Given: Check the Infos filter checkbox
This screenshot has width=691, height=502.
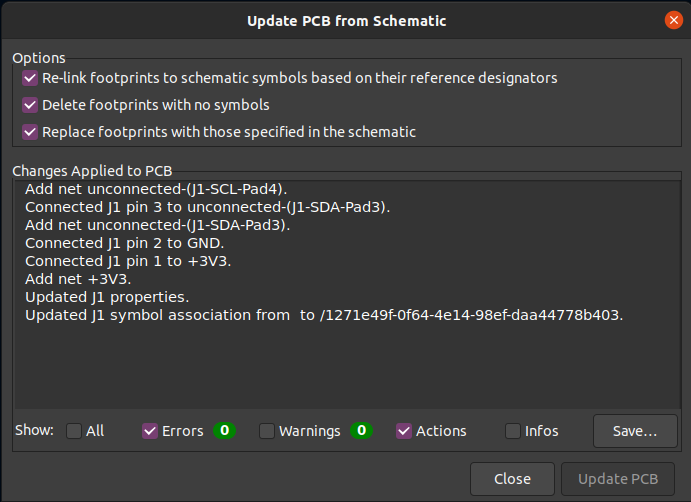Looking at the screenshot, I should tap(513, 431).
